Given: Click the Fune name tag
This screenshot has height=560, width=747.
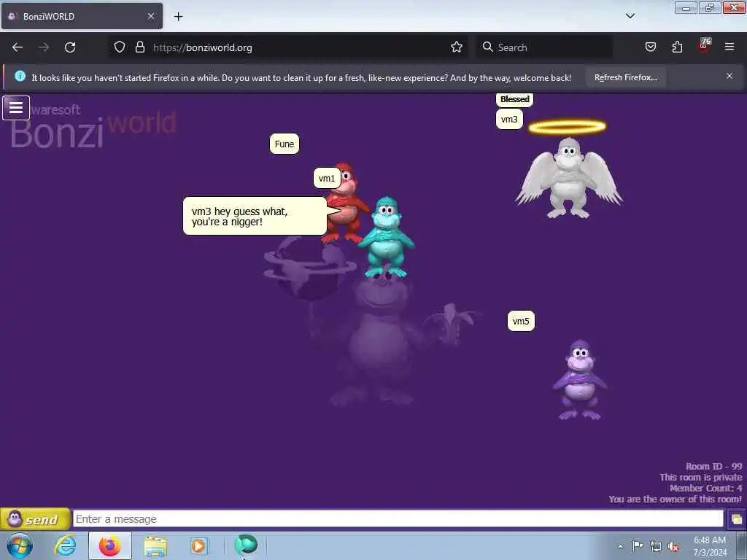Looking at the screenshot, I should coord(285,144).
